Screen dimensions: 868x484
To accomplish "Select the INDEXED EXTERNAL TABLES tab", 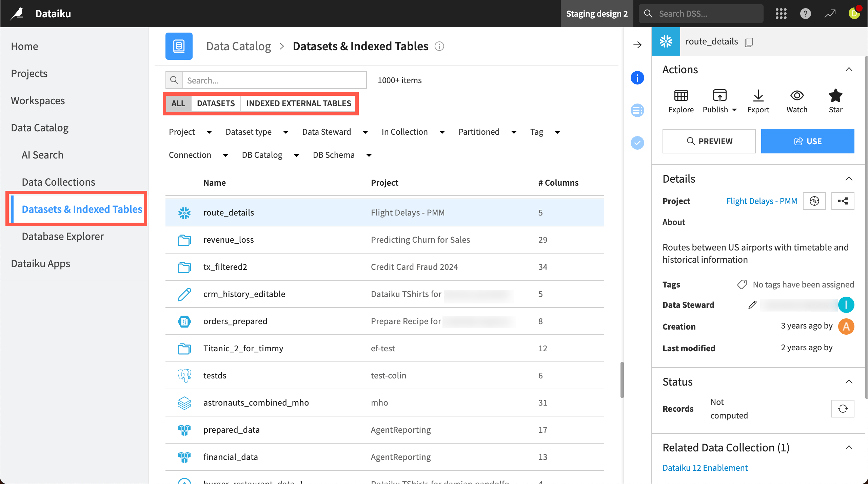I will click(x=299, y=103).
